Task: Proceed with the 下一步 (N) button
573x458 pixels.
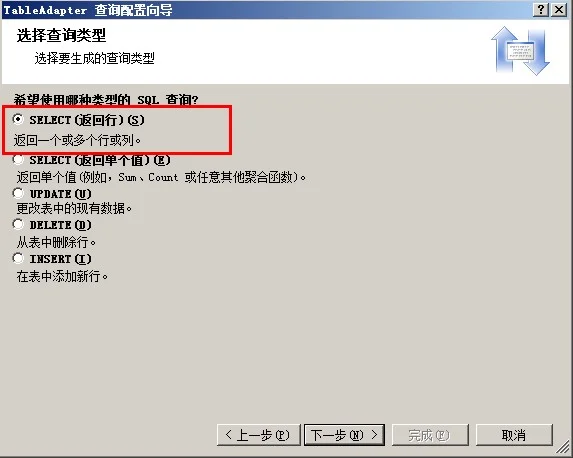Action: 344,435
